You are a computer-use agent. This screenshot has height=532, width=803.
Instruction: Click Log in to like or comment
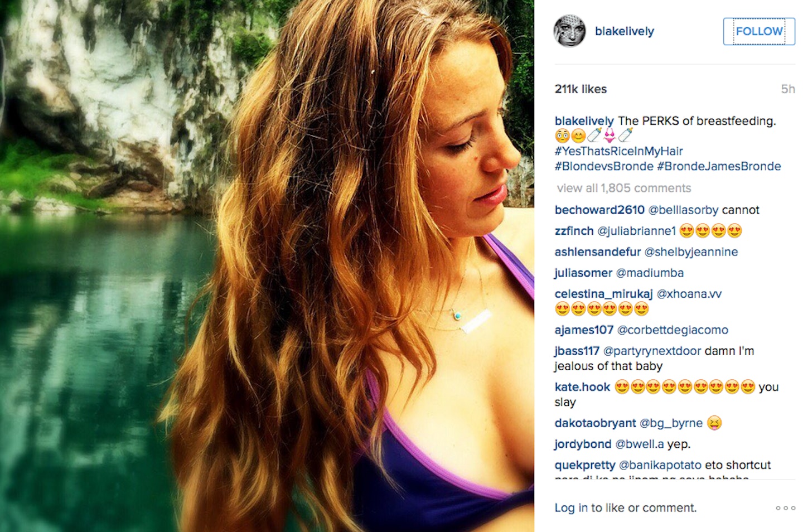pos(625,508)
